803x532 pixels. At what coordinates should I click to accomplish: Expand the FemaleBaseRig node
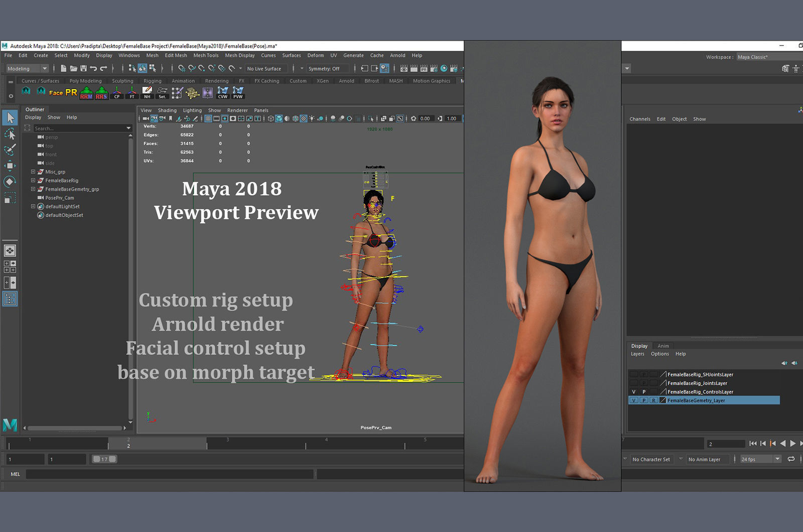(33, 180)
